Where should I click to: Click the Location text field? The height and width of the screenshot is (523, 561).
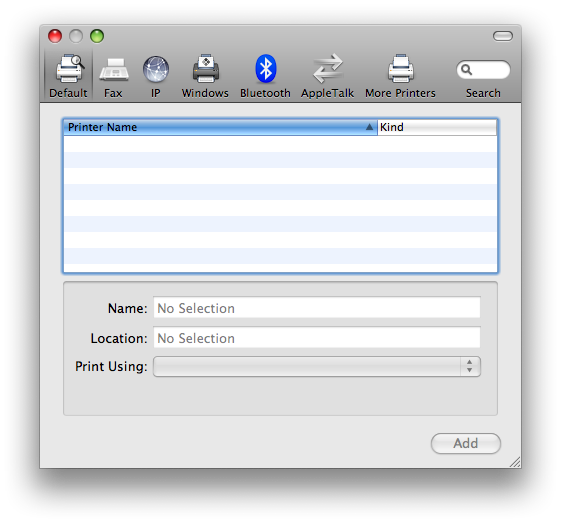(317, 337)
